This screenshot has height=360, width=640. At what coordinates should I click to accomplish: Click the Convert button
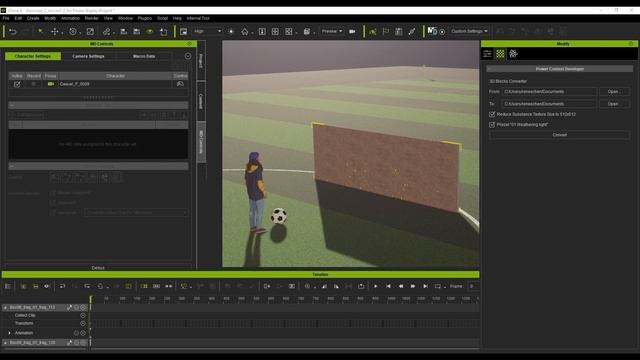(x=560, y=135)
